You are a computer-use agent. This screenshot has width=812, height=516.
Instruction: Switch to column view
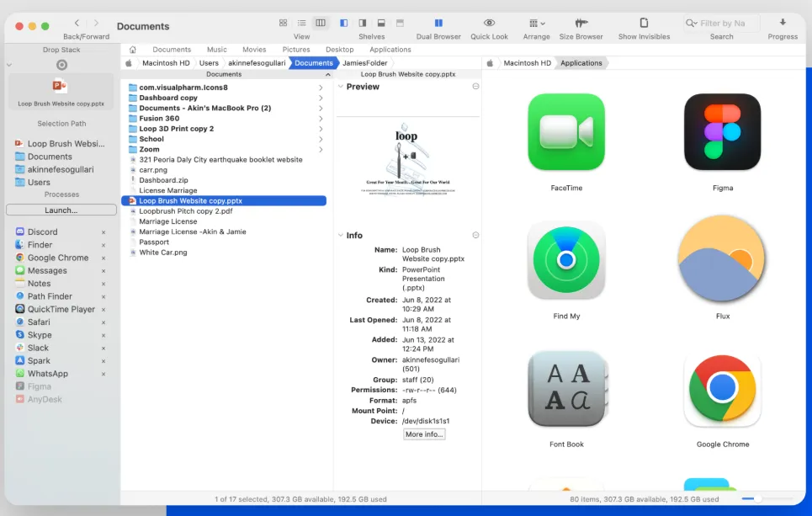[x=321, y=23]
